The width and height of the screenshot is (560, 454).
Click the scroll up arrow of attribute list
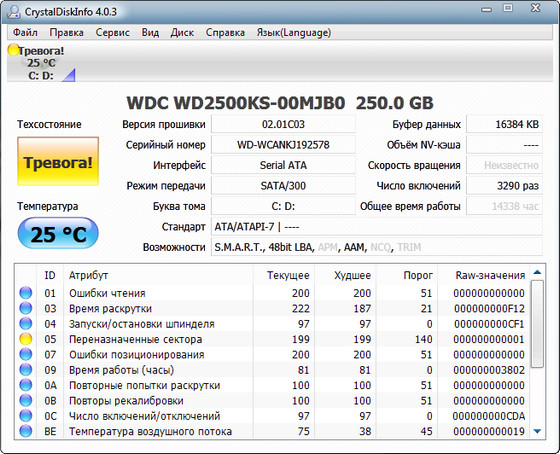click(537, 272)
